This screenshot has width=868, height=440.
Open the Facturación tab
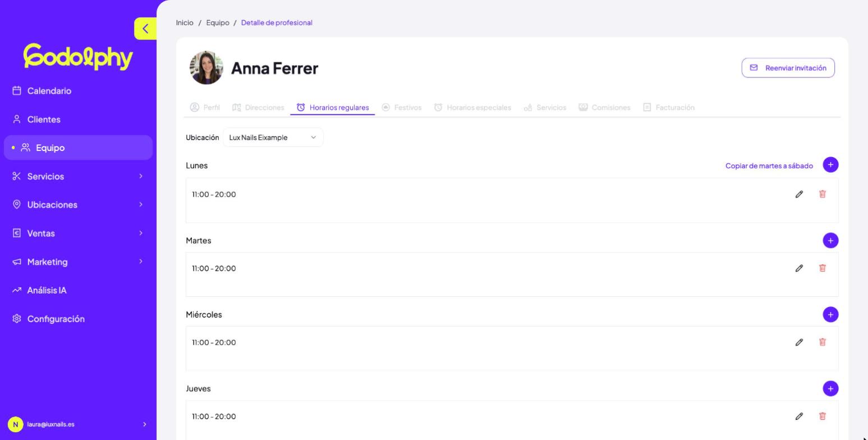click(x=669, y=107)
